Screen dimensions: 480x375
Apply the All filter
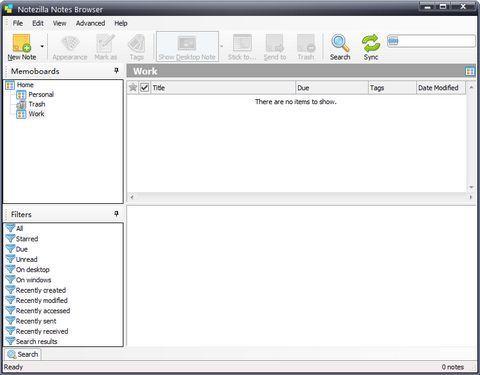[15, 228]
